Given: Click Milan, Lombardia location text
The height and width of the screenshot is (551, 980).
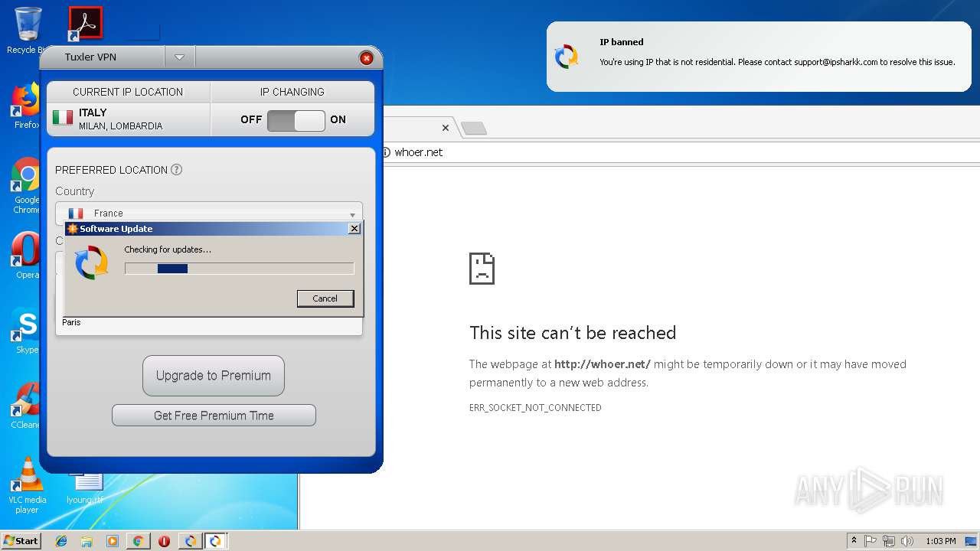Looking at the screenshot, I should click(x=120, y=126).
